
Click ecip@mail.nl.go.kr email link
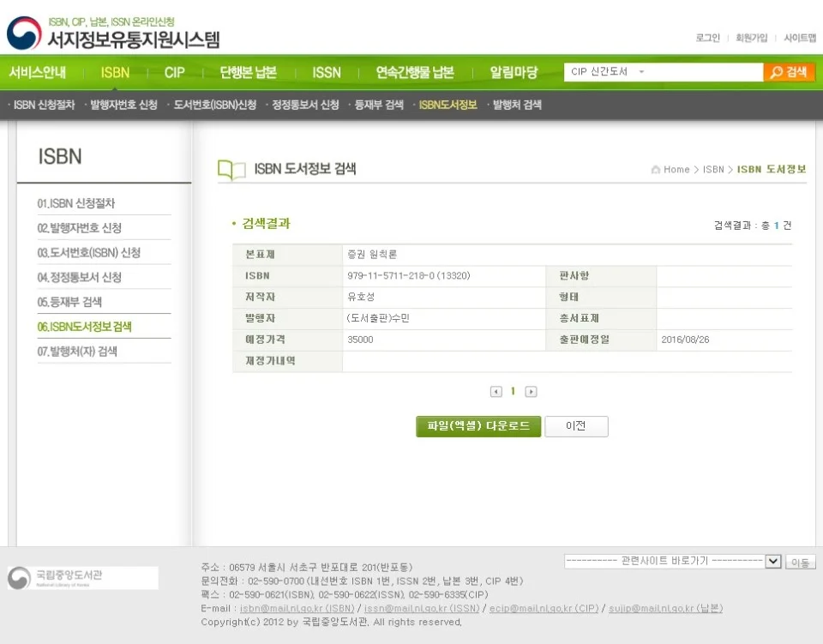pos(544,608)
